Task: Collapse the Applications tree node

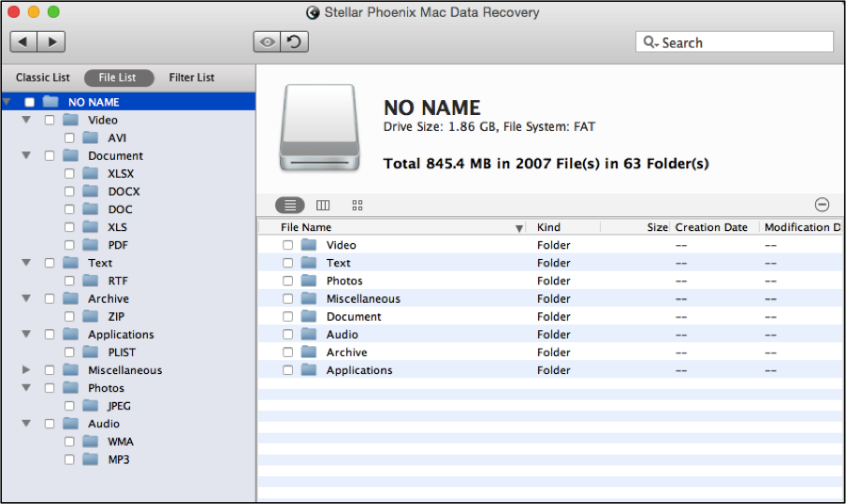Action: pyautogui.click(x=26, y=334)
